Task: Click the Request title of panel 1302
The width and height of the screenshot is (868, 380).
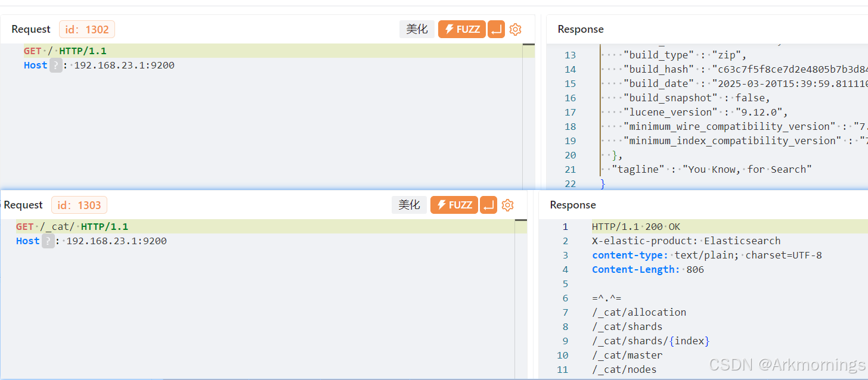Action: coord(31,29)
